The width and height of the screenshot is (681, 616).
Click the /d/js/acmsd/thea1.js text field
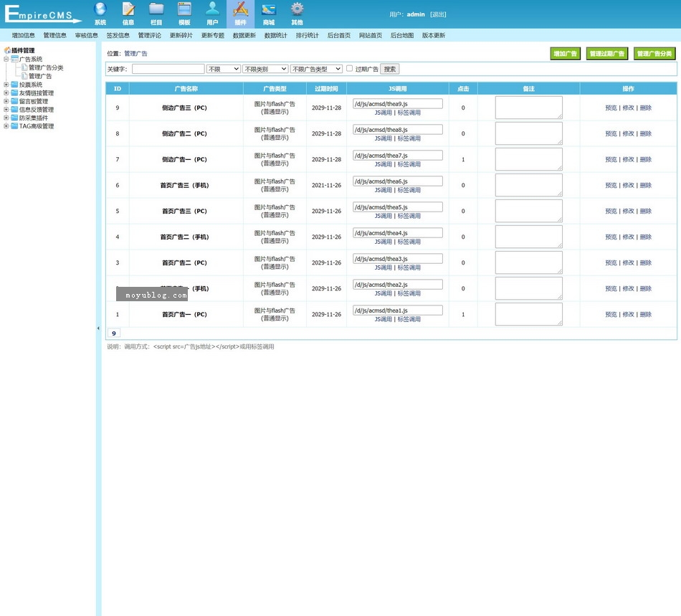click(x=398, y=311)
